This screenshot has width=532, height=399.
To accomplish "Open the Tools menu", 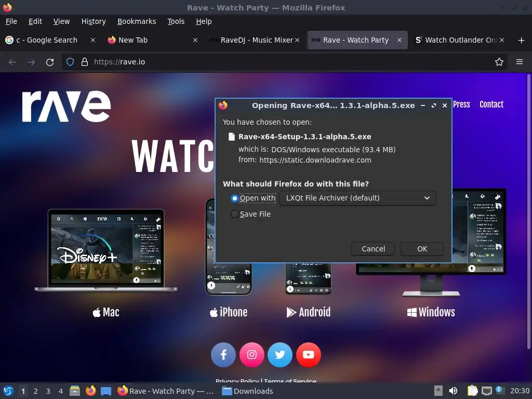I will [176, 21].
